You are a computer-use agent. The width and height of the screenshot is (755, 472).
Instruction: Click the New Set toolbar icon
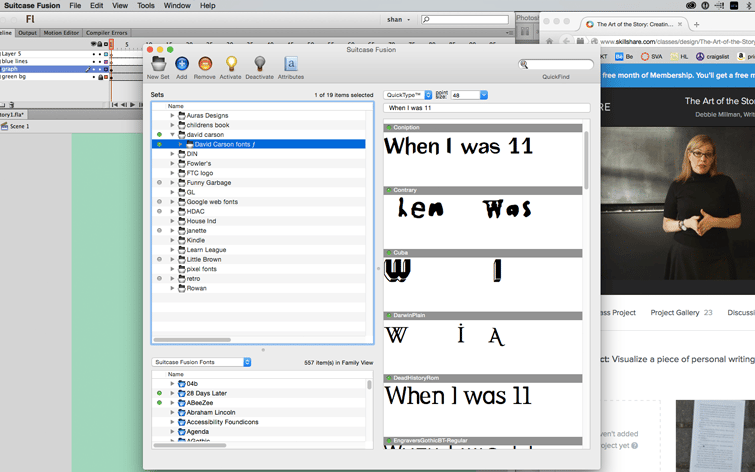coord(158,64)
